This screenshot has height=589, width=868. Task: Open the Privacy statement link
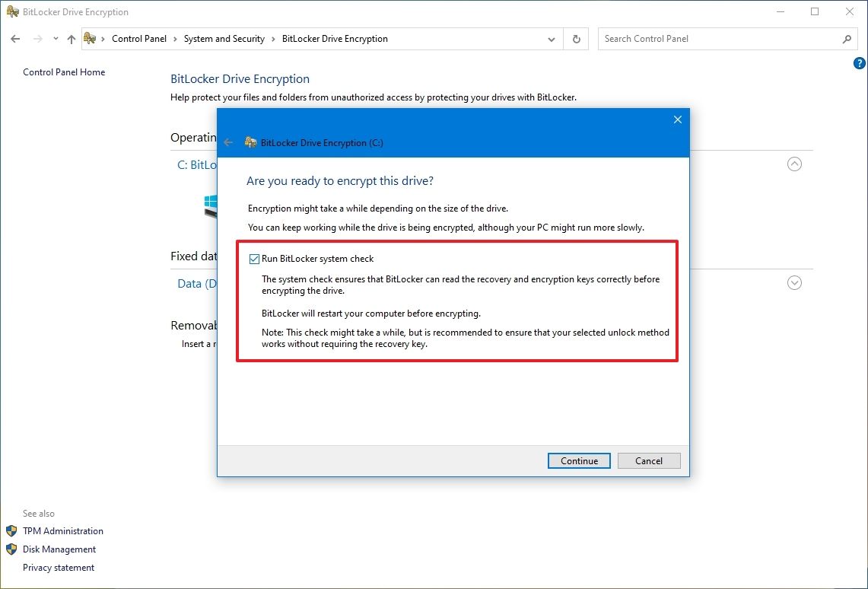click(x=59, y=567)
